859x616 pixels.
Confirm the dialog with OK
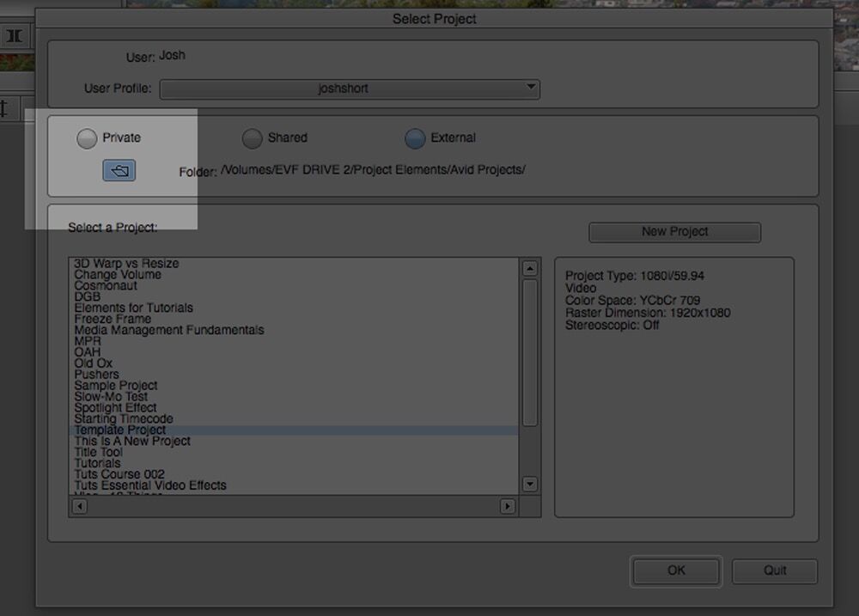(x=675, y=570)
